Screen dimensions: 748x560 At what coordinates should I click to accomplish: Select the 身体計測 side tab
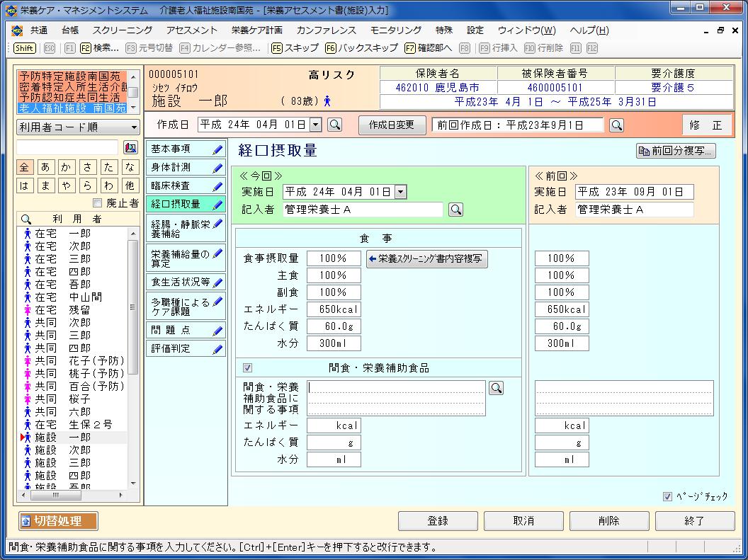click(185, 168)
